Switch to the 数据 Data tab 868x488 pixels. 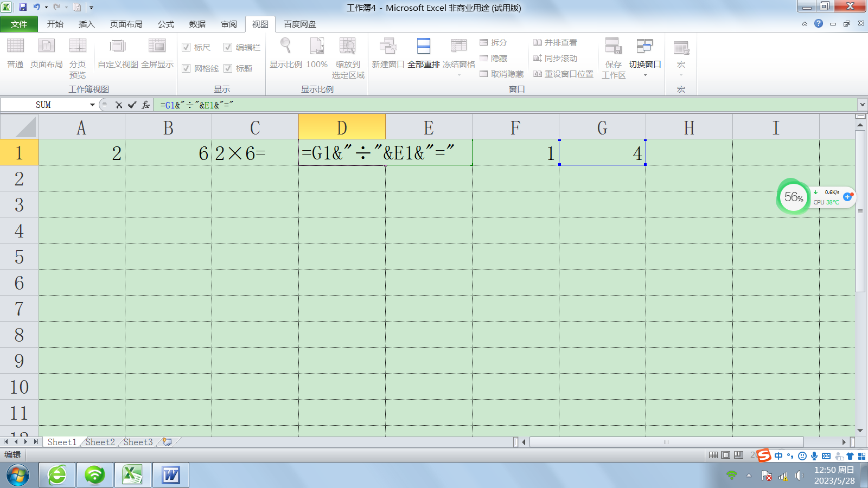pyautogui.click(x=197, y=24)
